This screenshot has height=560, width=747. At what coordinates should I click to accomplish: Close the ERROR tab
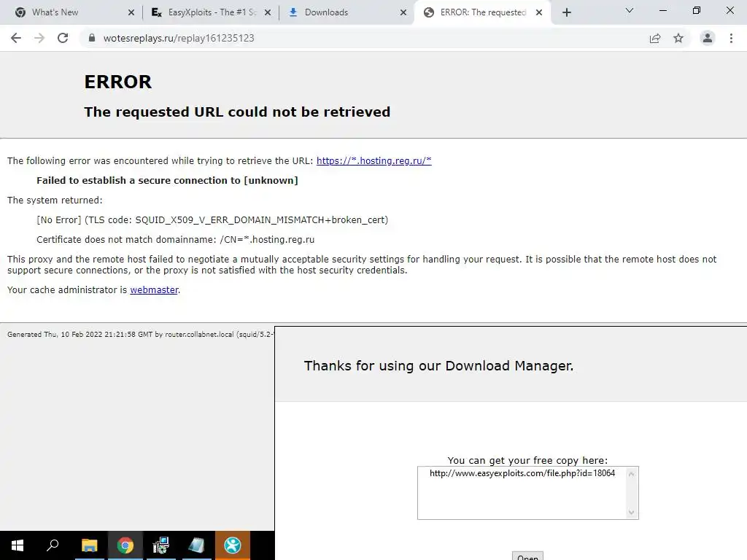pyautogui.click(x=539, y=12)
